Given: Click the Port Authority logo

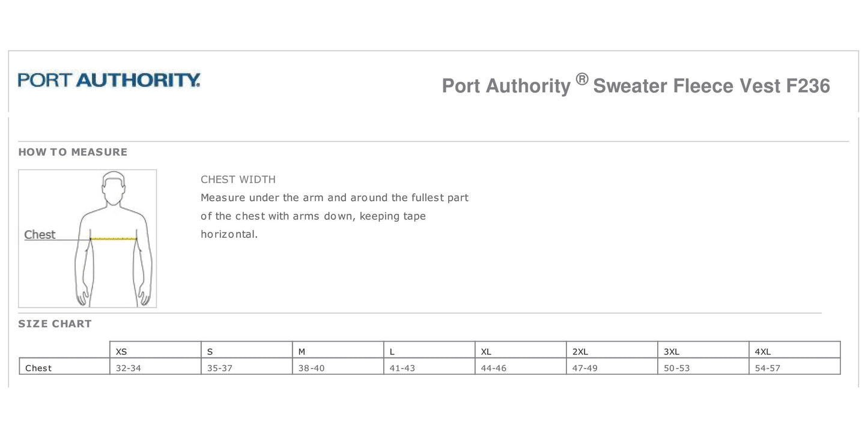Looking at the screenshot, I should click(x=109, y=80).
